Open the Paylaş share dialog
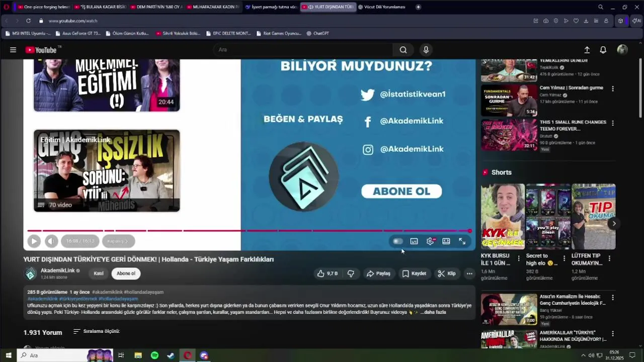 pos(378,274)
